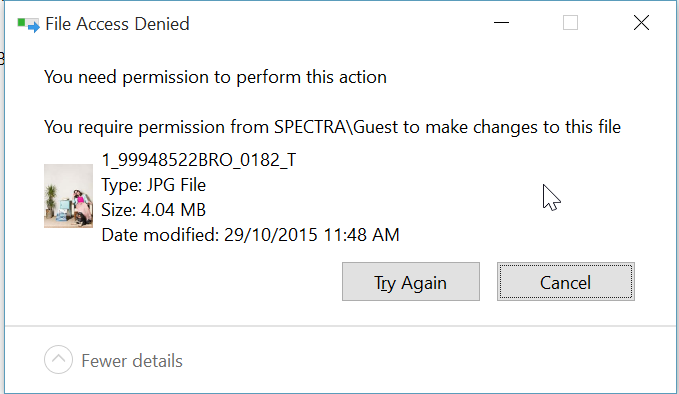The height and width of the screenshot is (394, 679).
Task: Cancel the file operation
Action: pyautogui.click(x=566, y=281)
